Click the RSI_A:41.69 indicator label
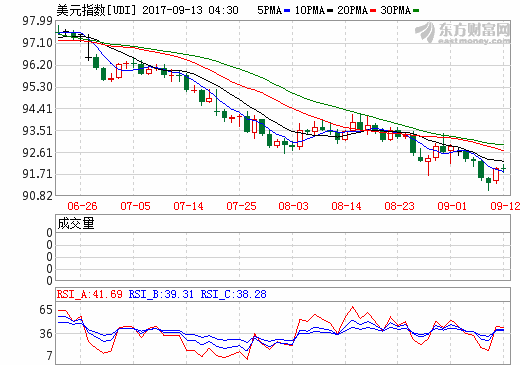 click(x=90, y=294)
